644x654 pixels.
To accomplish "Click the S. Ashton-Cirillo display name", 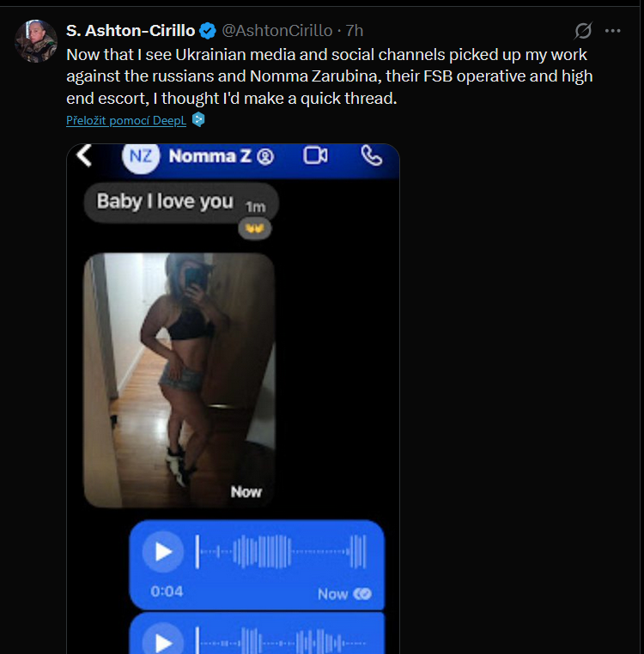I will (131, 31).
